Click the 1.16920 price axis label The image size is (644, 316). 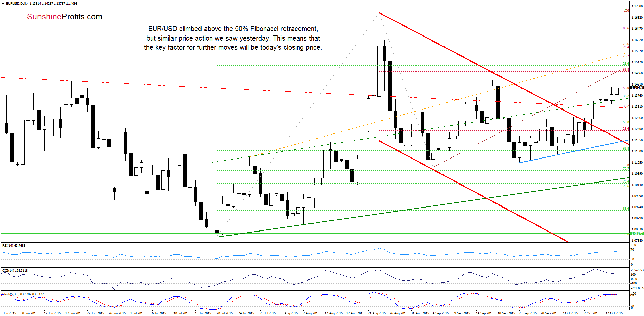click(637, 18)
